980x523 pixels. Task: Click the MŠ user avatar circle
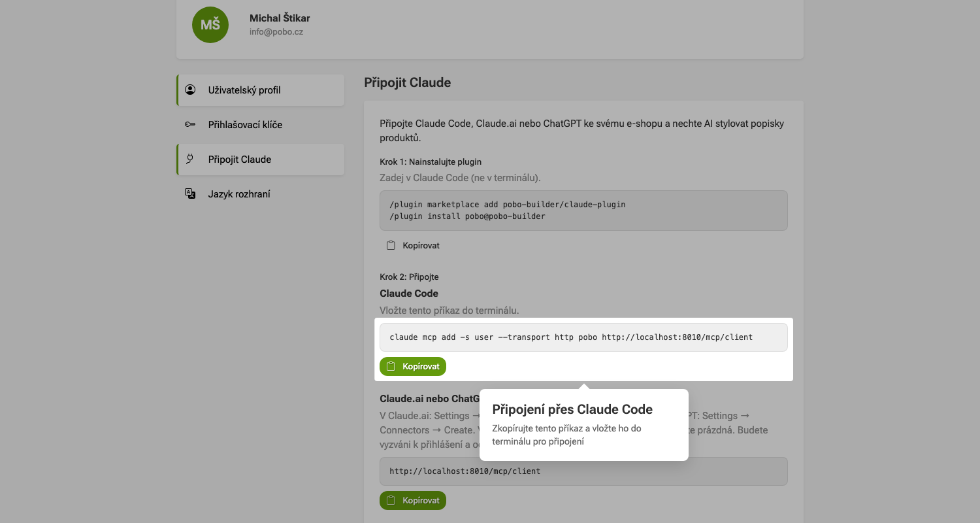tap(210, 25)
